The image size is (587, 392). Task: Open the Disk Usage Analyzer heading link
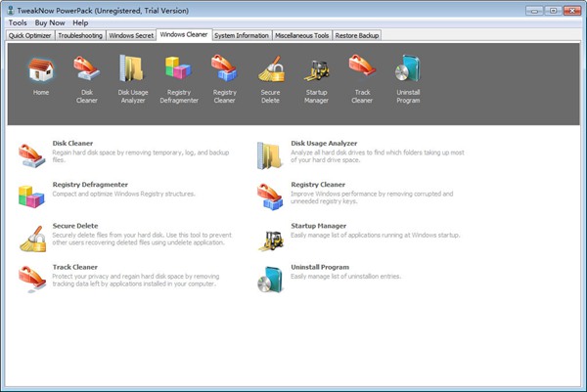324,144
